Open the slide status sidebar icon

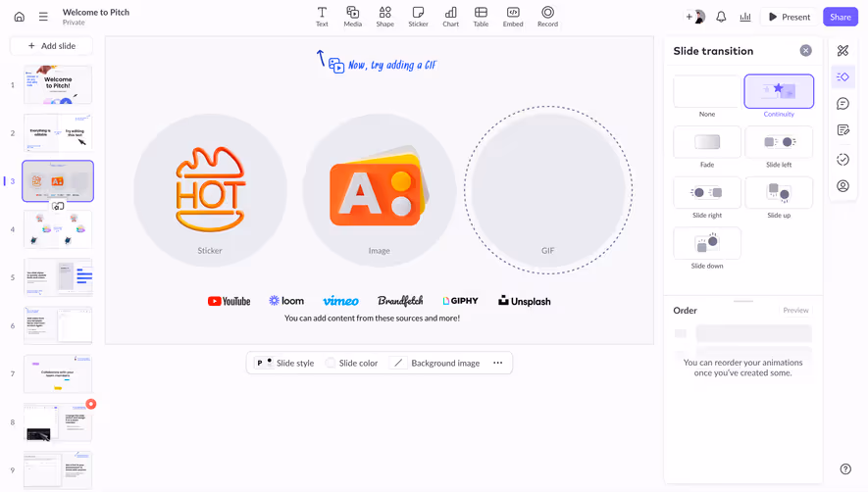[x=842, y=160]
